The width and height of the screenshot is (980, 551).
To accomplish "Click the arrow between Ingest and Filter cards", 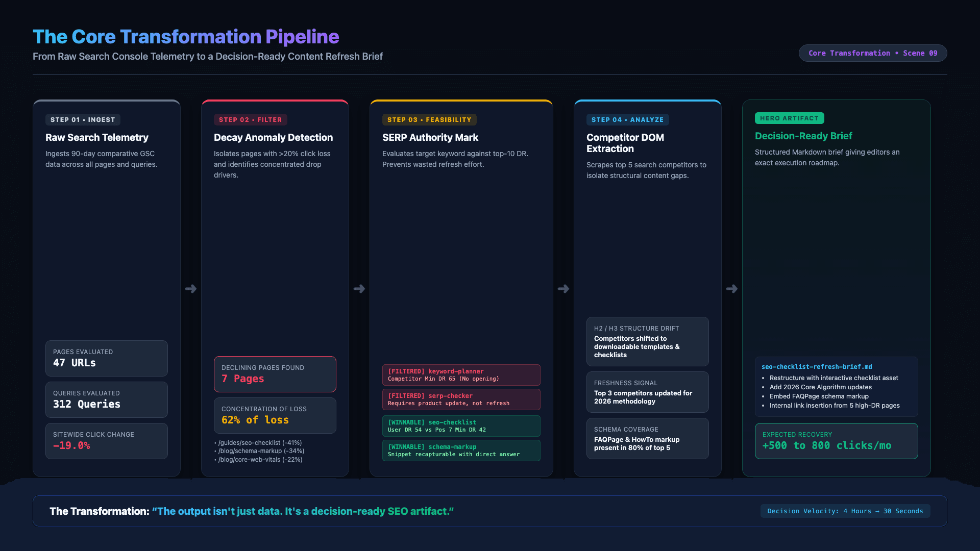I will pyautogui.click(x=191, y=289).
